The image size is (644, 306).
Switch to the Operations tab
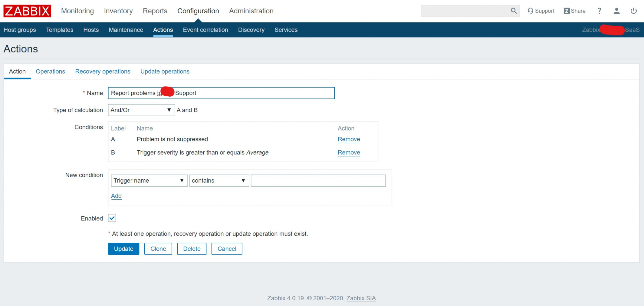51,72
